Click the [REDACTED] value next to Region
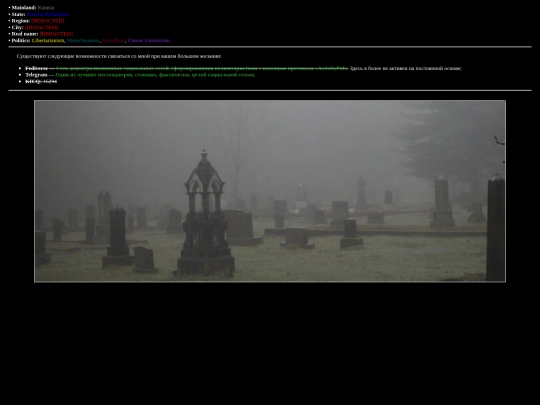The height and width of the screenshot is (405, 540). tap(48, 21)
